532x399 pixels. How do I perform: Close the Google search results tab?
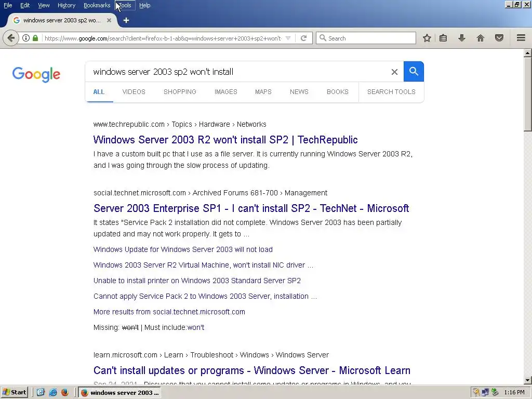coord(109,20)
